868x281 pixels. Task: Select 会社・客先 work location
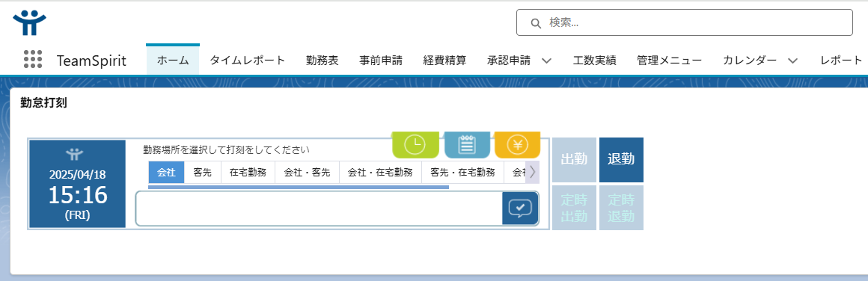(x=308, y=173)
